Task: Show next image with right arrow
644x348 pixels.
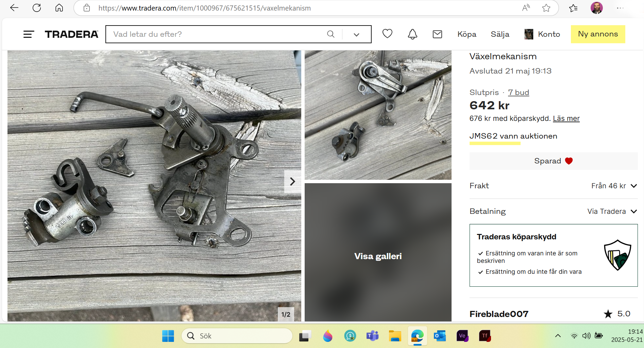Action: [x=292, y=181]
